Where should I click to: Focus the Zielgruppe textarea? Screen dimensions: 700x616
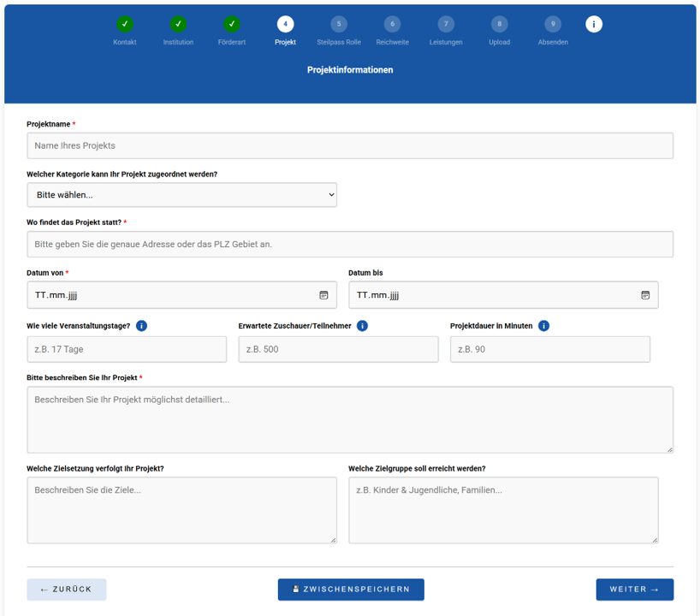tap(503, 510)
